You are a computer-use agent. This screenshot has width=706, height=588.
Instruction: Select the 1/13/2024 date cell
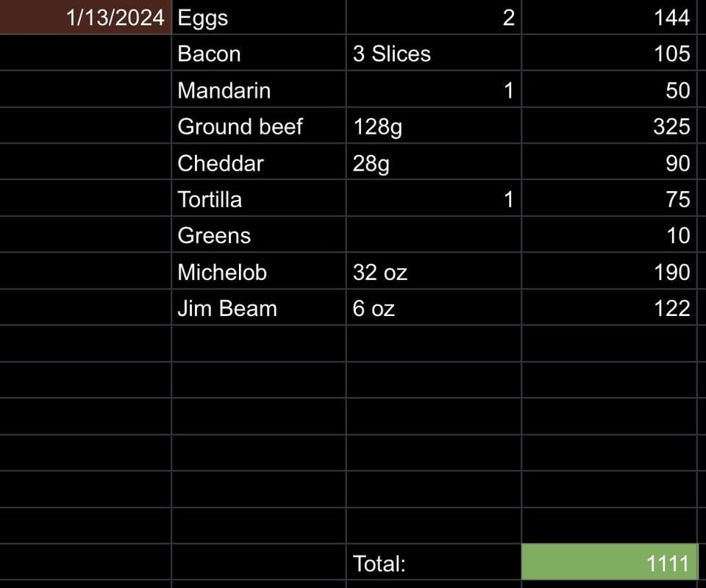point(85,17)
